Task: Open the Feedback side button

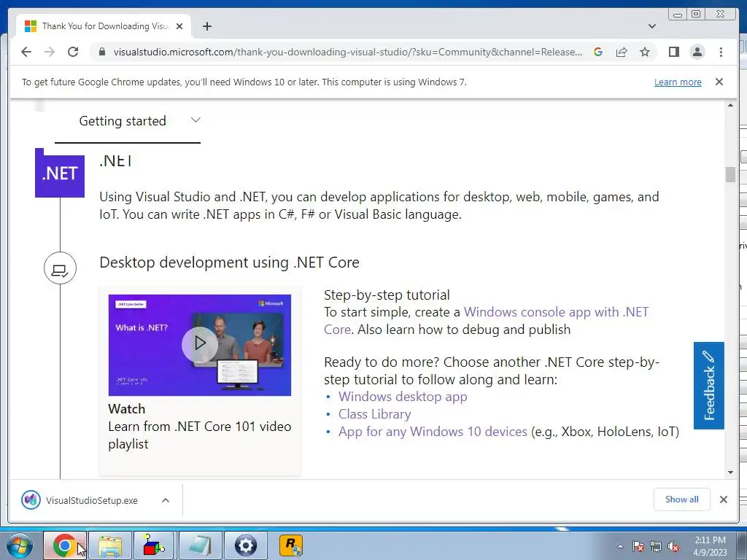Action: coord(709,385)
